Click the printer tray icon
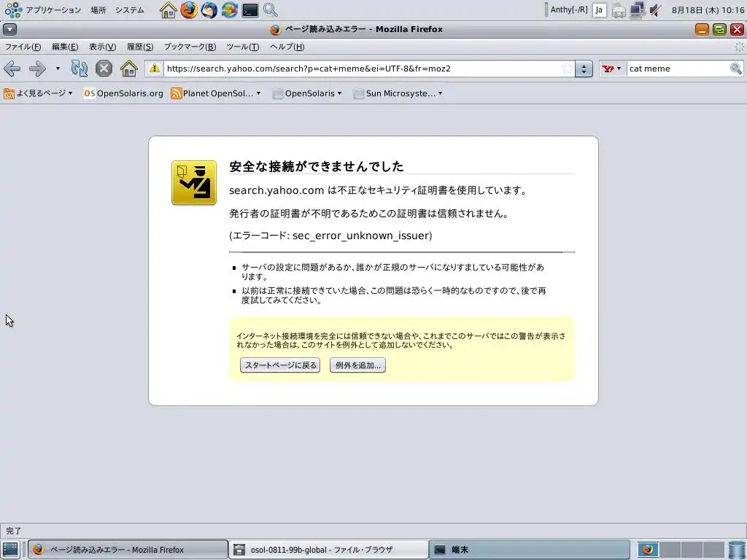 tap(619, 10)
